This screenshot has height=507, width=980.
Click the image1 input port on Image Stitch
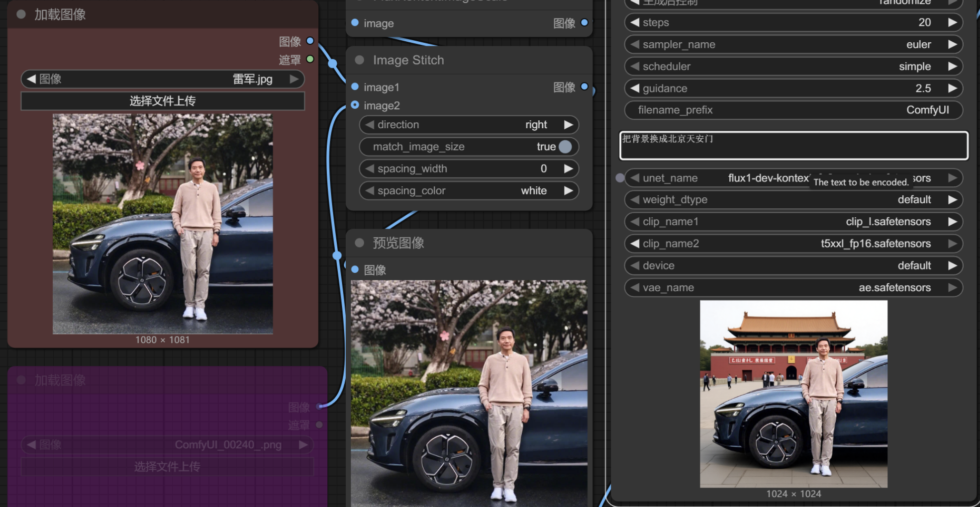click(x=355, y=86)
